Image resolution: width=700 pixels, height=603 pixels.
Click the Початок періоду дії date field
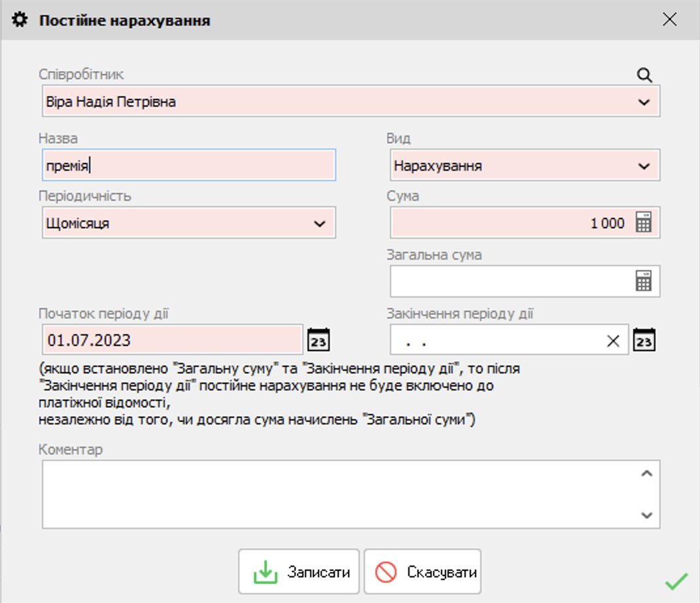pos(173,340)
